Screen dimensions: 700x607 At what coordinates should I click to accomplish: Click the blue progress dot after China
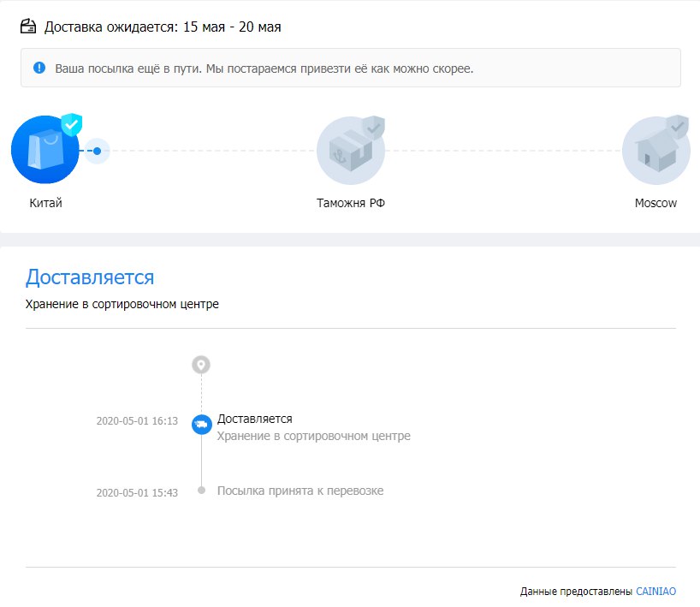point(97,151)
